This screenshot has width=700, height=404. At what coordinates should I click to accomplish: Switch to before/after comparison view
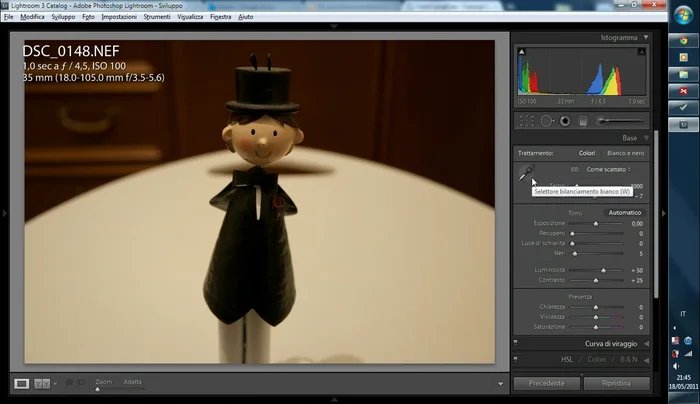tap(43, 383)
